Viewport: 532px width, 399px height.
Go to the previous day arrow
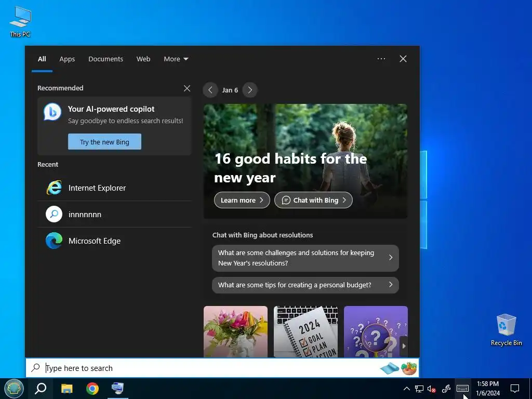point(210,90)
